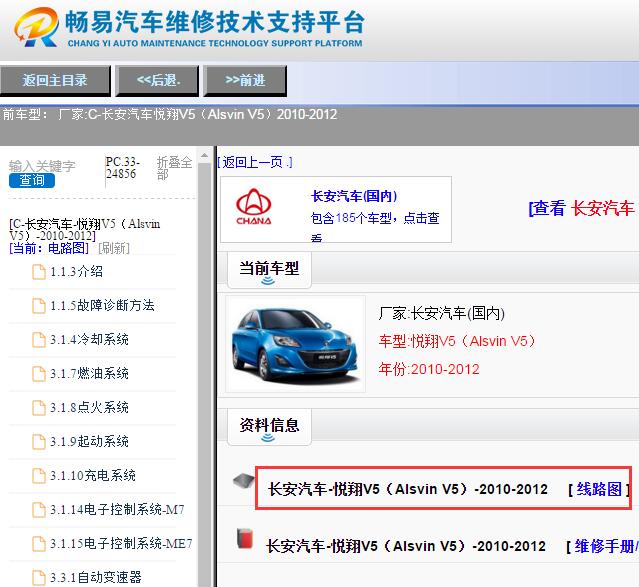Open document icon for 3.1.14电子控制系统-M7
Viewport: 639px width, 587px height.
(x=39, y=510)
